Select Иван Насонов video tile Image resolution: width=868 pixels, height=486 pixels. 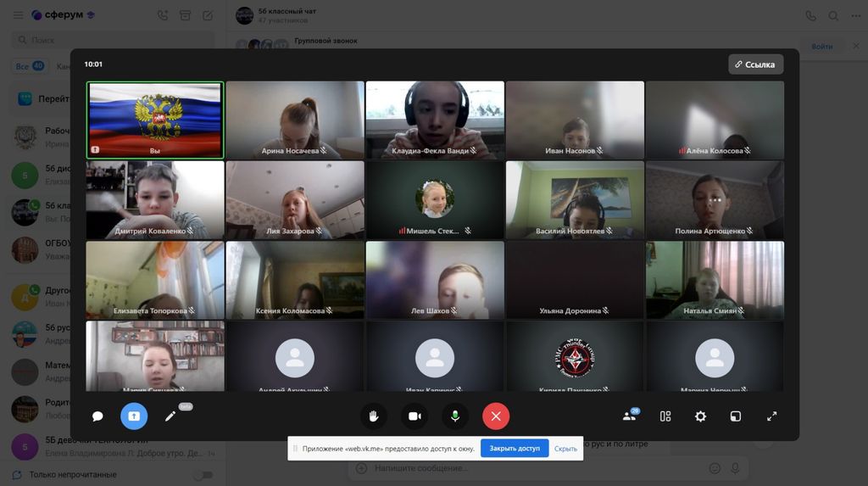tap(576, 120)
